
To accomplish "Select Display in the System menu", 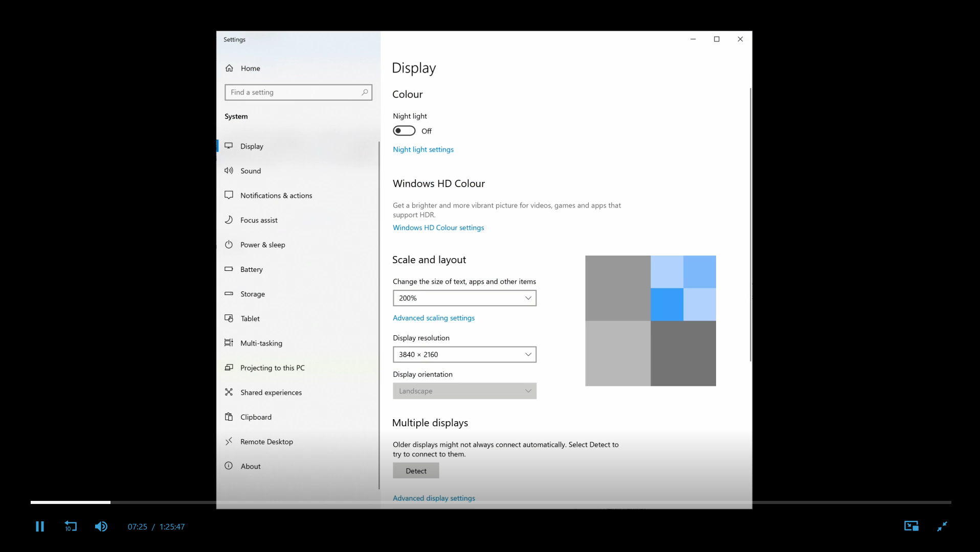I will click(298, 146).
